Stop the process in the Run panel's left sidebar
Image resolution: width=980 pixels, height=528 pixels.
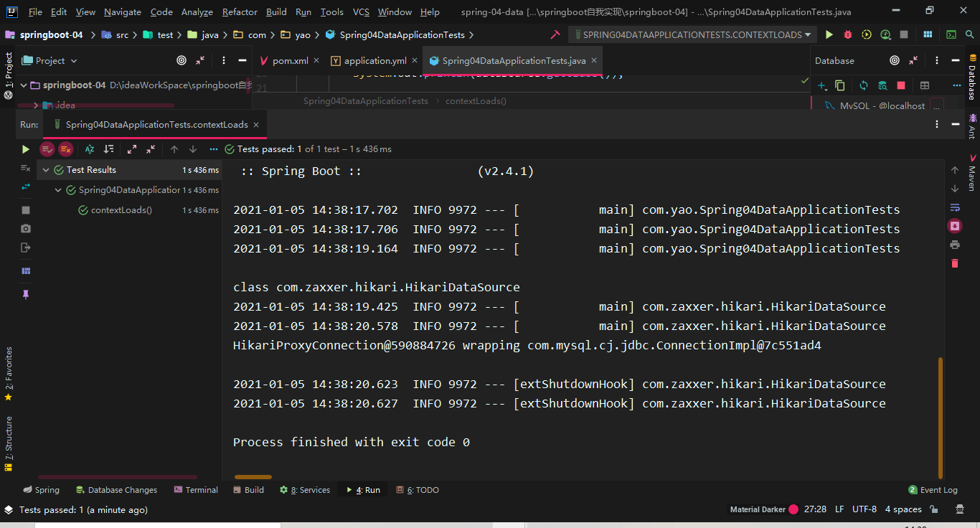pyautogui.click(x=26, y=210)
